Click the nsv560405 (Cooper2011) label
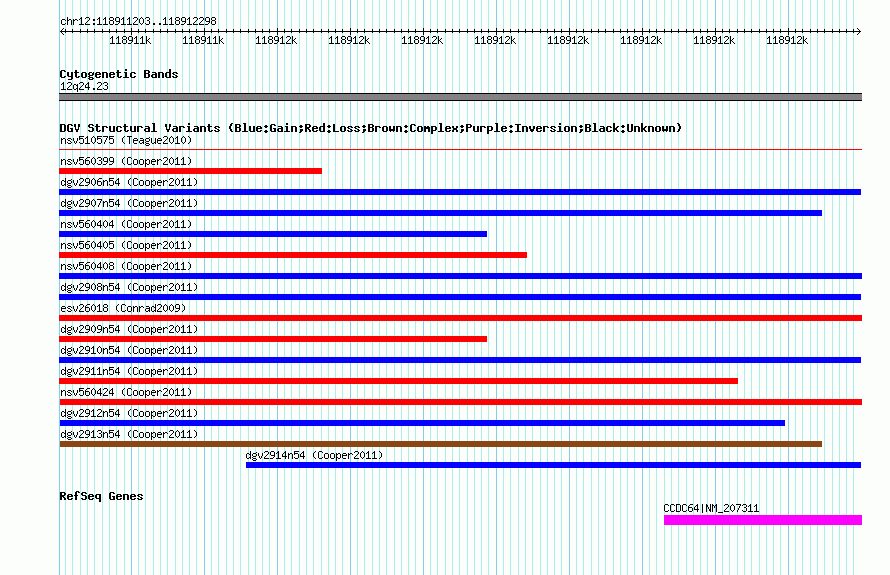 point(126,245)
